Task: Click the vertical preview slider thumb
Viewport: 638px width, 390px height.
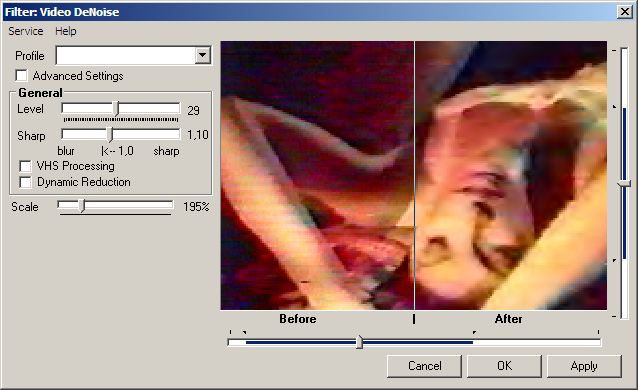Action: click(624, 184)
